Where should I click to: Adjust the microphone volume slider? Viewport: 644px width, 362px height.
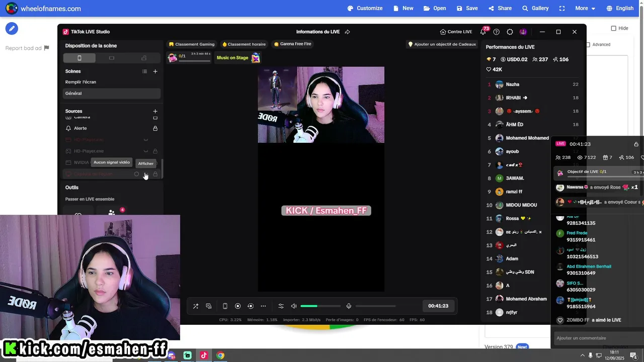coord(375,306)
